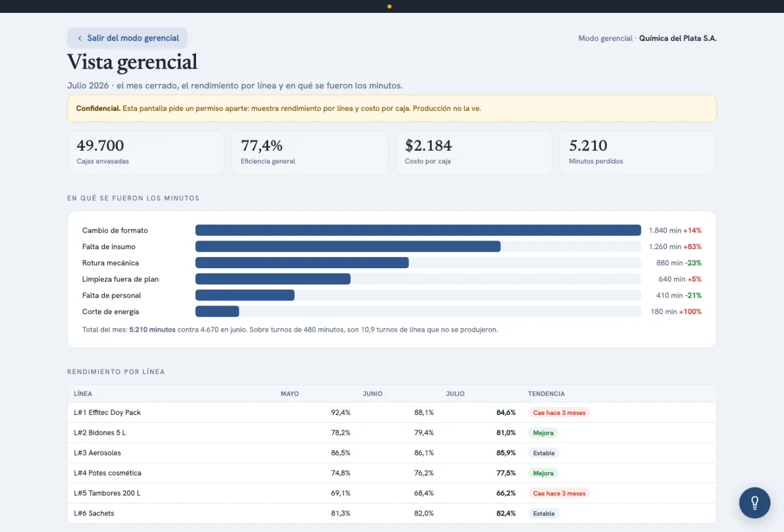The image size is (784, 532).
Task: Click the Corte de energía bar
Action: click(x=217, y=312)
